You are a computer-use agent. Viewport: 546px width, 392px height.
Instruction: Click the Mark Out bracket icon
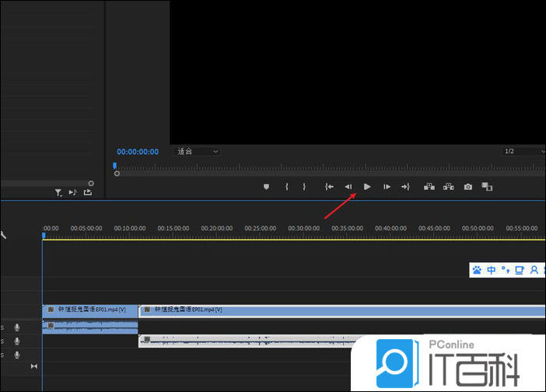(x=304, y=187)
